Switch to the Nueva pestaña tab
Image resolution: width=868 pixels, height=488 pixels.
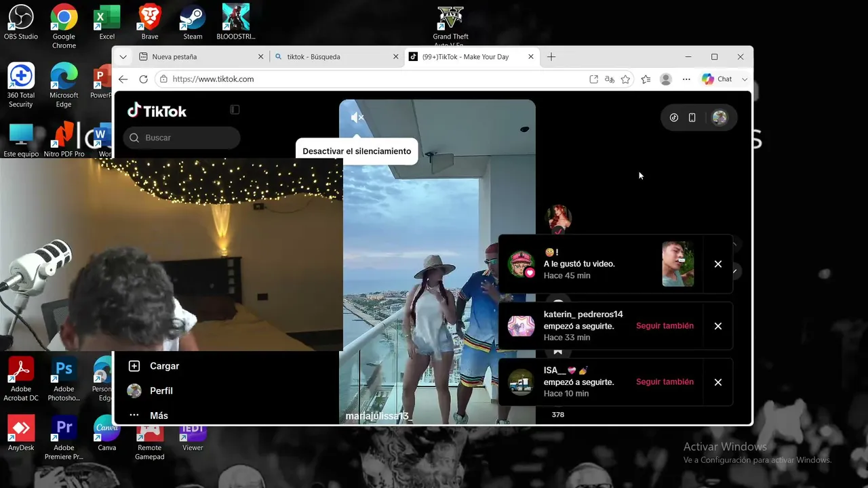pyautogui.click(x=200, y=57)
